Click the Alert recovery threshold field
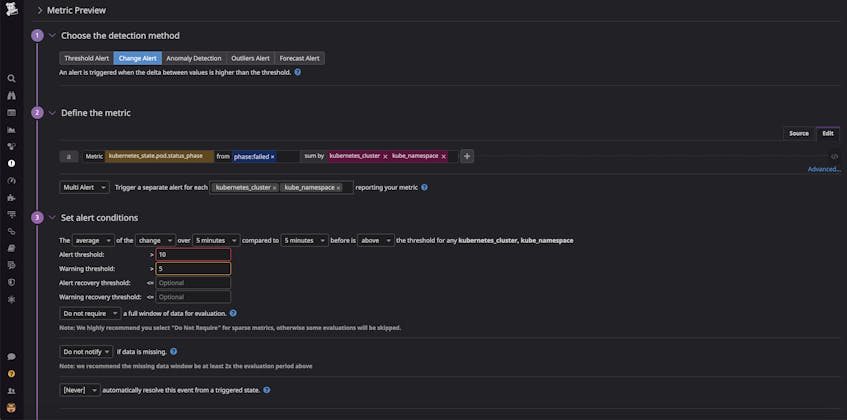 pos(193,283)
